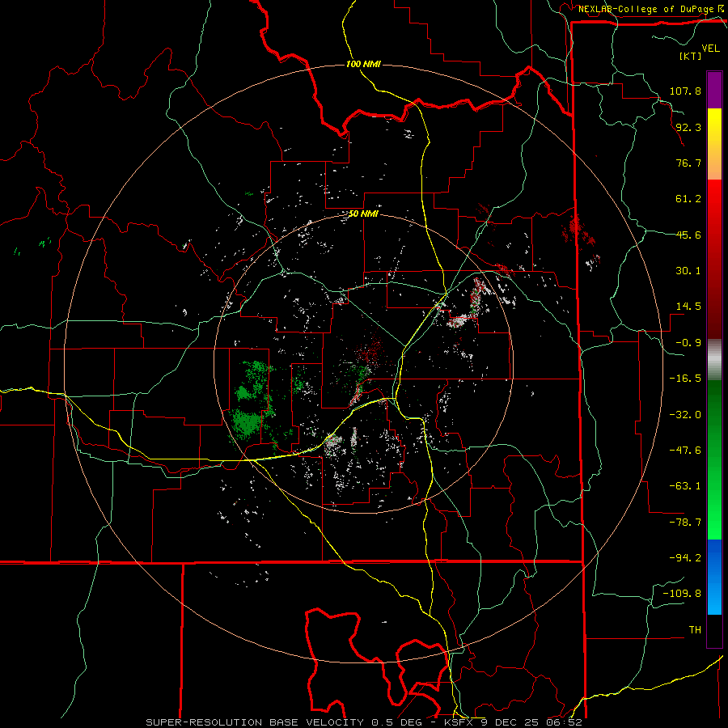
Task: Click the VEL legend title
Action: [711, 49]
